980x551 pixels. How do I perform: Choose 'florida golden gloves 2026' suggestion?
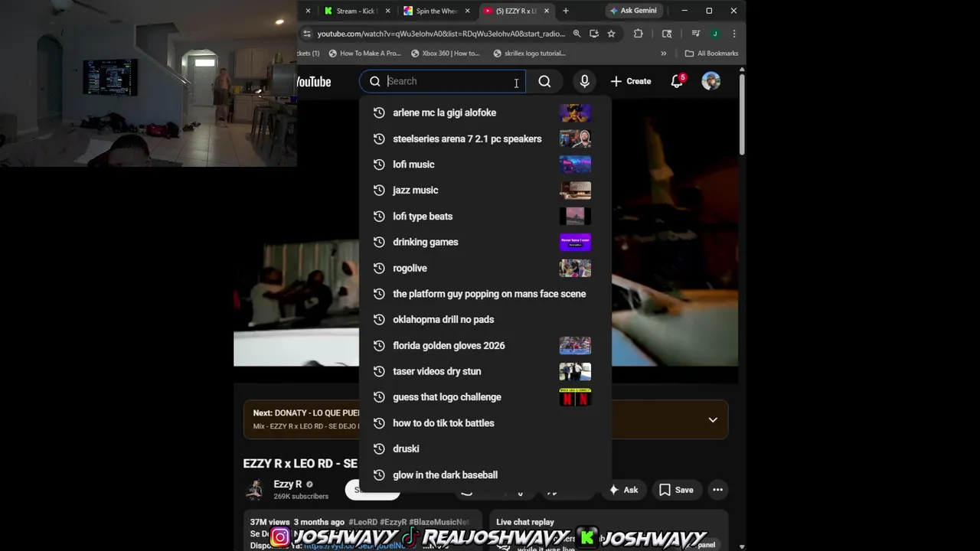485,345
